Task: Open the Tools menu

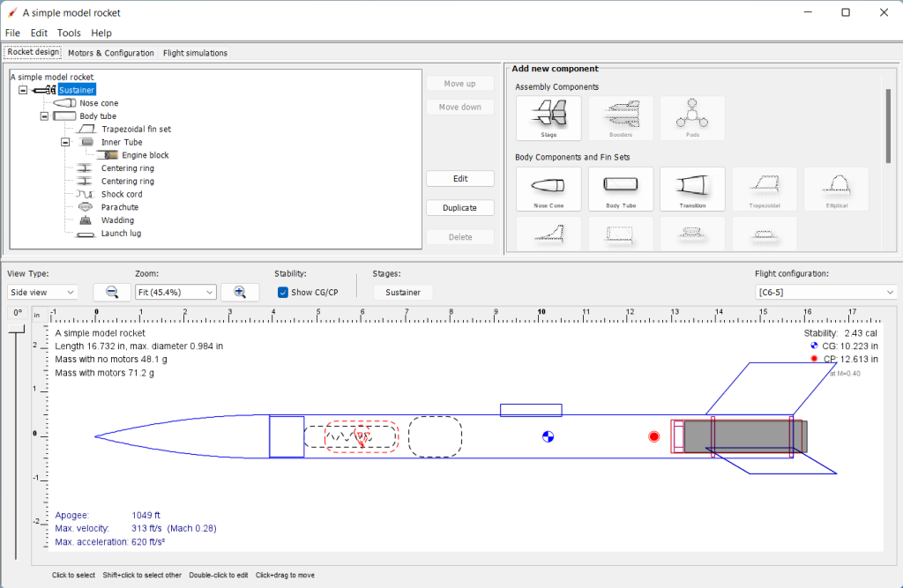Action: click(x=69, y=33)
